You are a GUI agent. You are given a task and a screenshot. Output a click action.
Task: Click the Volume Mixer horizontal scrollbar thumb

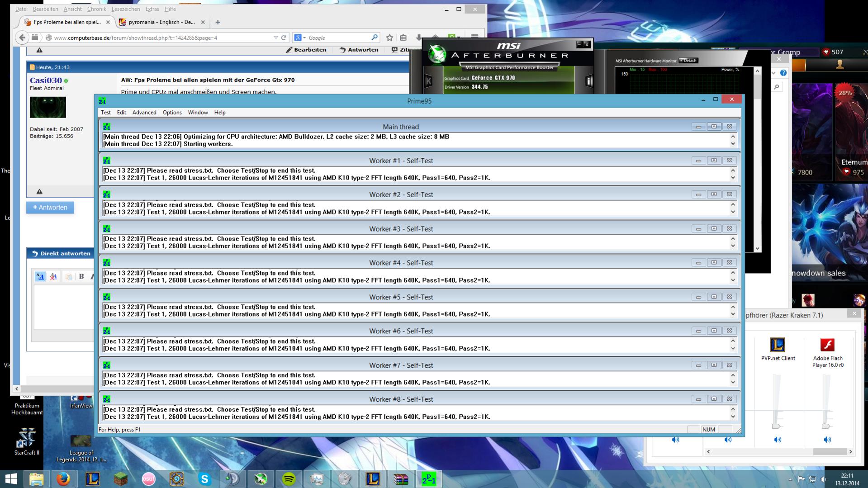pos(830,451)
